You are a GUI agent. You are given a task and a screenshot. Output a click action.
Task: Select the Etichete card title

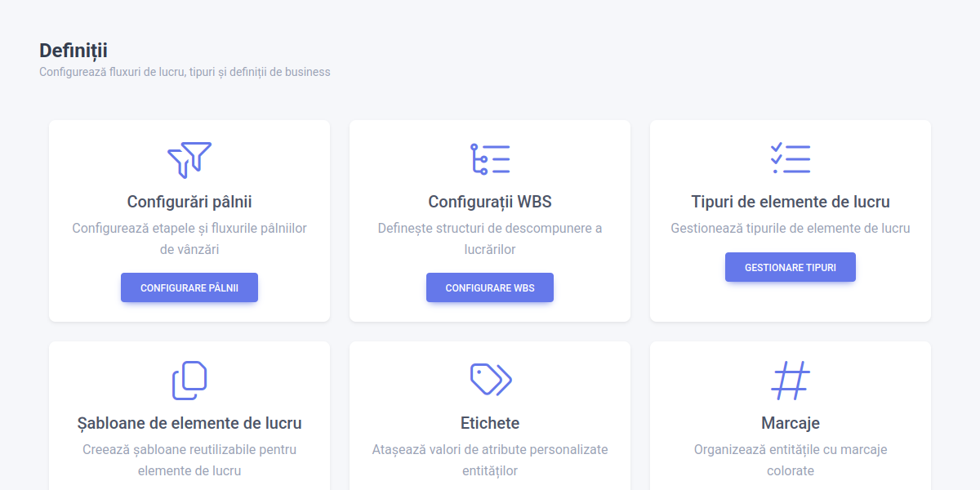click(490, 423)
